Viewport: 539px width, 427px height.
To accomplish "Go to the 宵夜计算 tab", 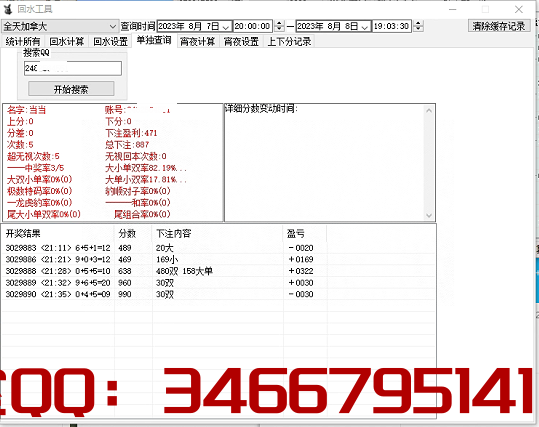I will 198,42.
